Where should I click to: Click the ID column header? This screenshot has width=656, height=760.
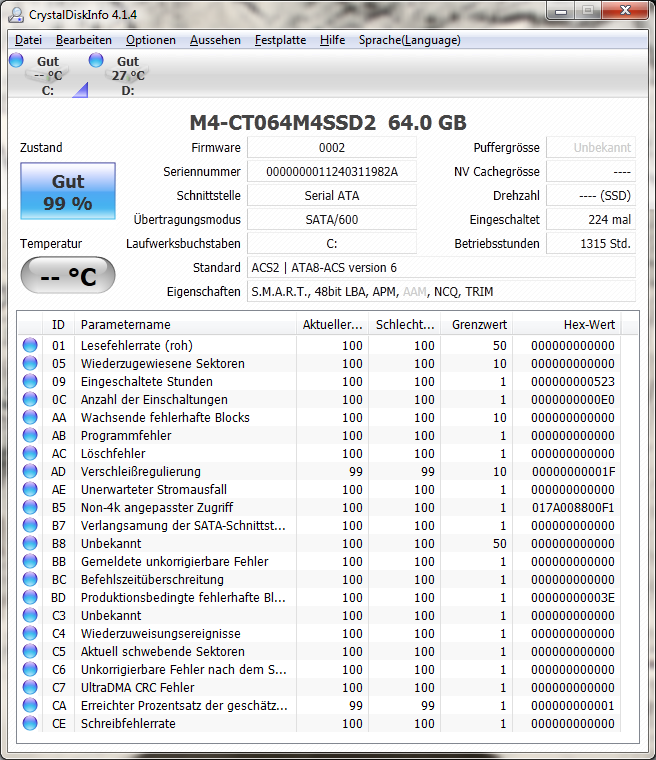click(x=59, y=324)
